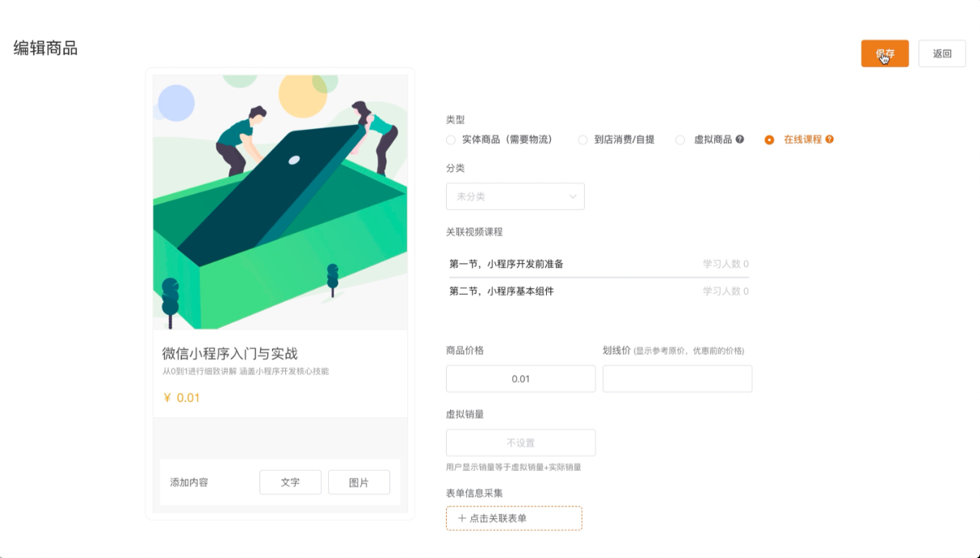This screenshot has width=980, height=558.
Task: Focus the 商品价格 input showing 0.01
Action: pos(520,379)
